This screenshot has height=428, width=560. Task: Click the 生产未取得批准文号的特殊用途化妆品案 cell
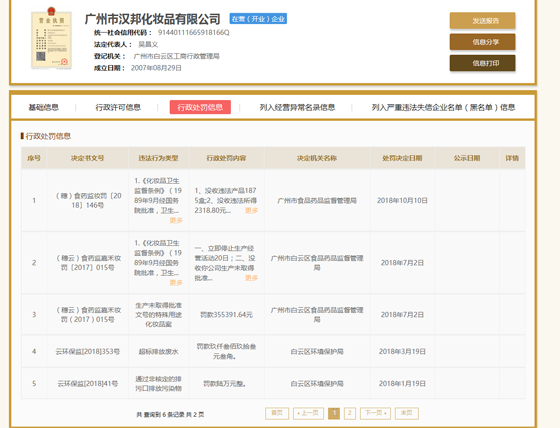tap(159, 315)
